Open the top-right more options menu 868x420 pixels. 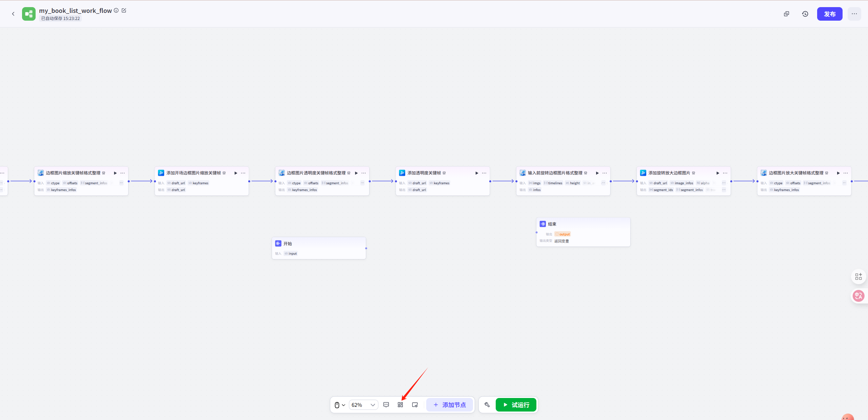(854, 14)
